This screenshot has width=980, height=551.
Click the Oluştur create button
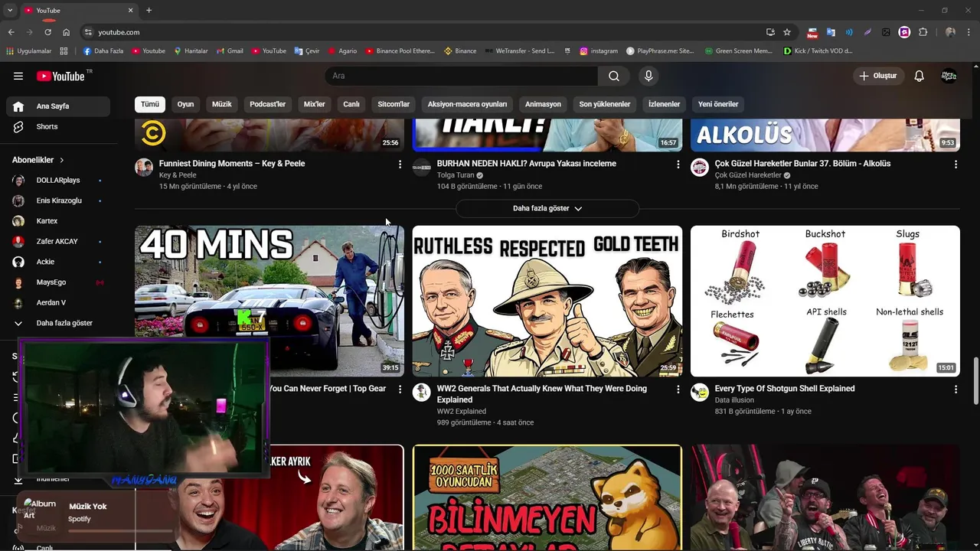pyautogui.click(x=878, y=76)
